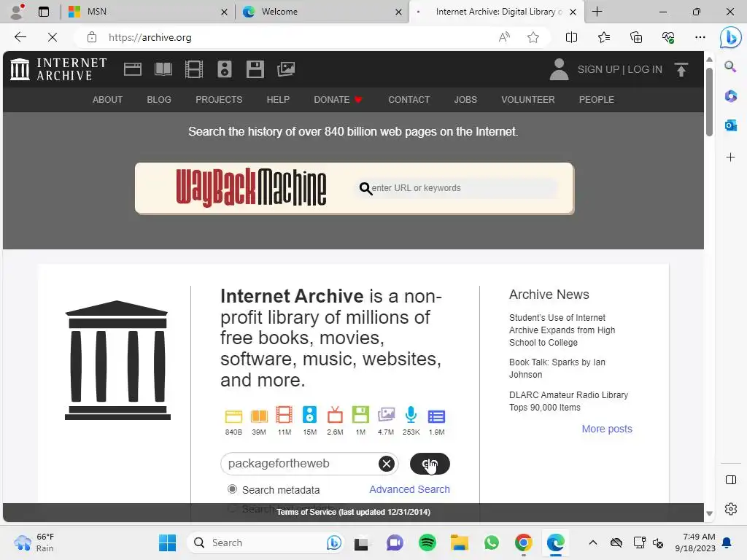Go back to previous page
747x560 pixels.
[20, 37]
